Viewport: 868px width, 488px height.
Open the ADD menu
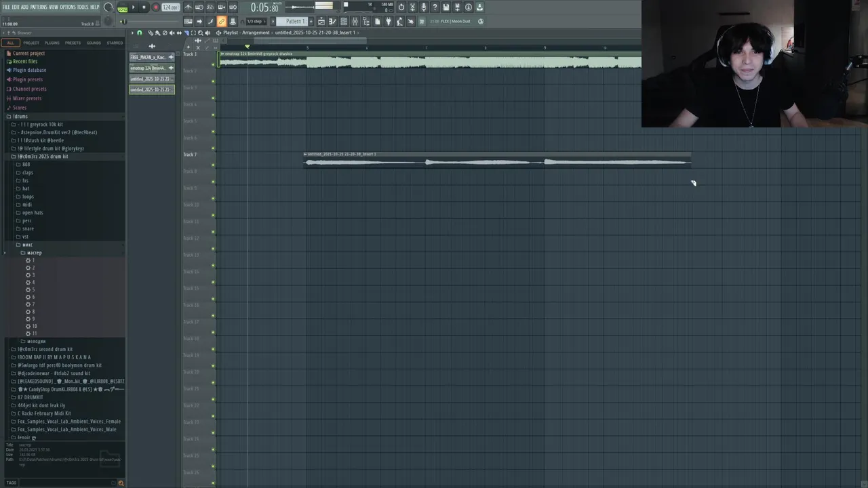24,7
